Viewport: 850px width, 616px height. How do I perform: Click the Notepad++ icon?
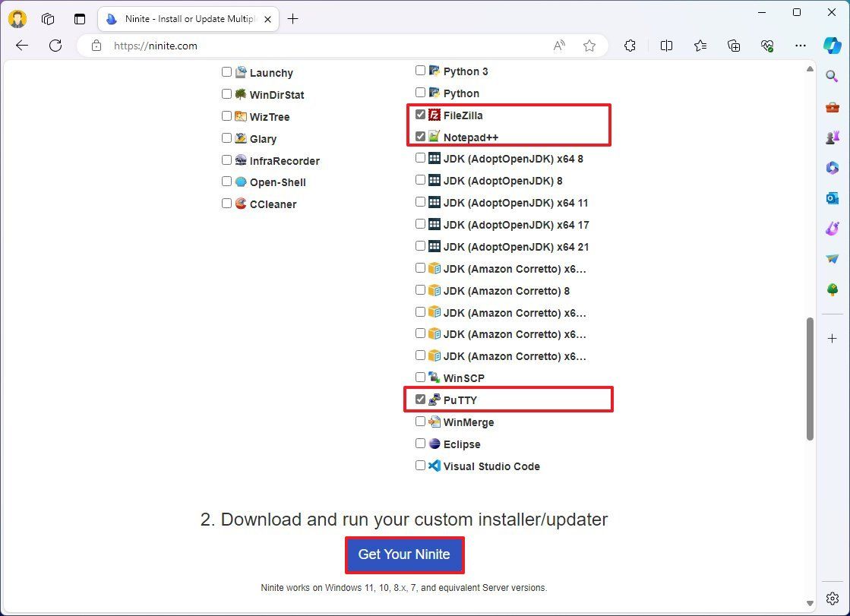pos(434,137)
